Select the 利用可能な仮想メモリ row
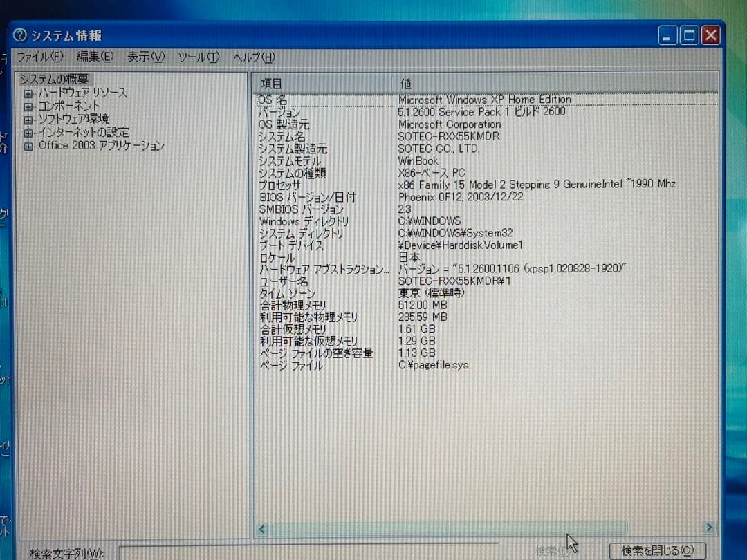Viewport: 747px width, 560px height. point(486,341)
